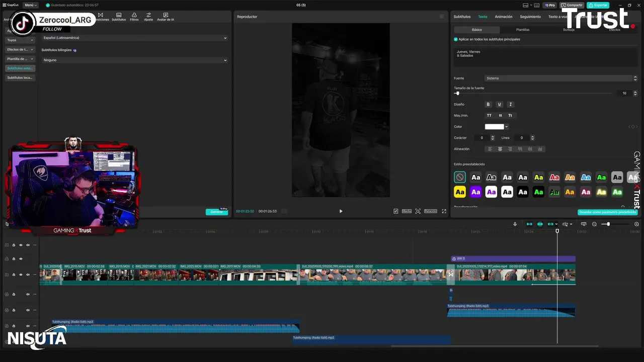Set text to all lowercase tt

tap(500, 116)
